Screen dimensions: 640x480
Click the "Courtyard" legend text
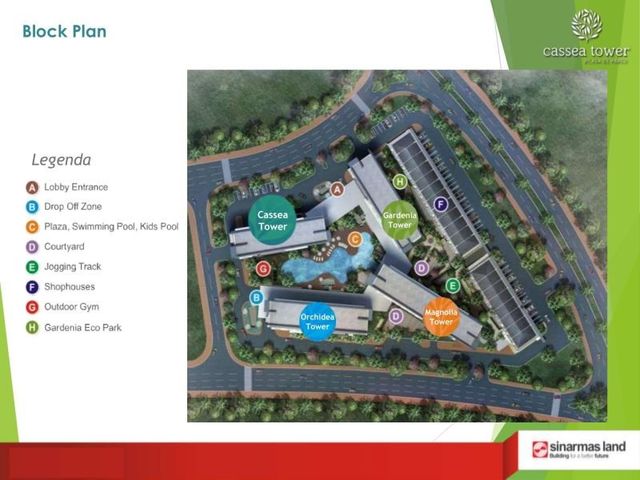(x=64, y=247)
